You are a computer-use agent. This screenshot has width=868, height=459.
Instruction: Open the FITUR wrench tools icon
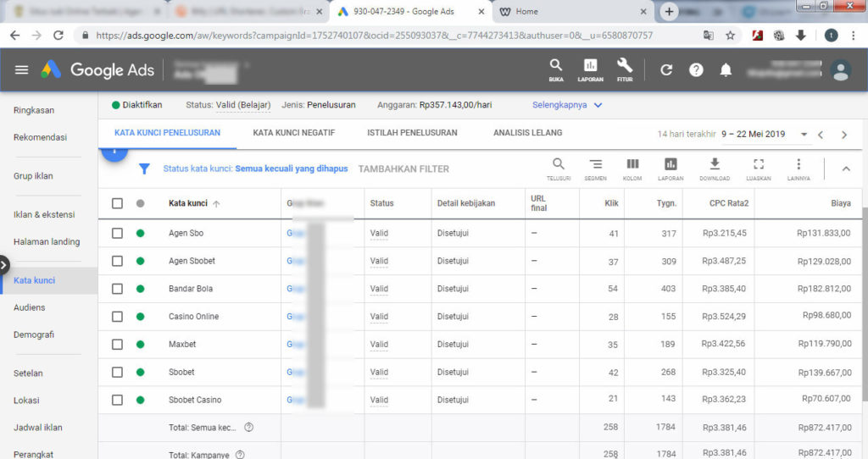pyautogui.click(x=625, y=69)
